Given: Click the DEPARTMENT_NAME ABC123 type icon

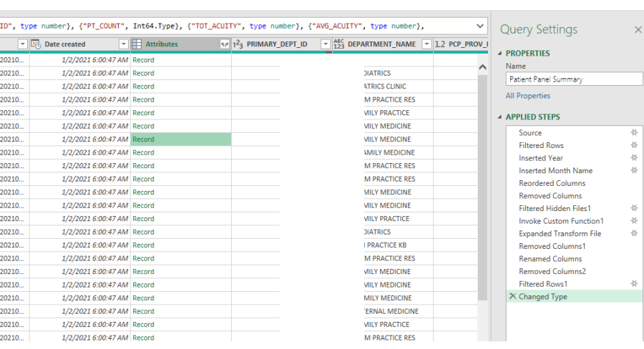Looking at the screenshot, I should [339, 44].
